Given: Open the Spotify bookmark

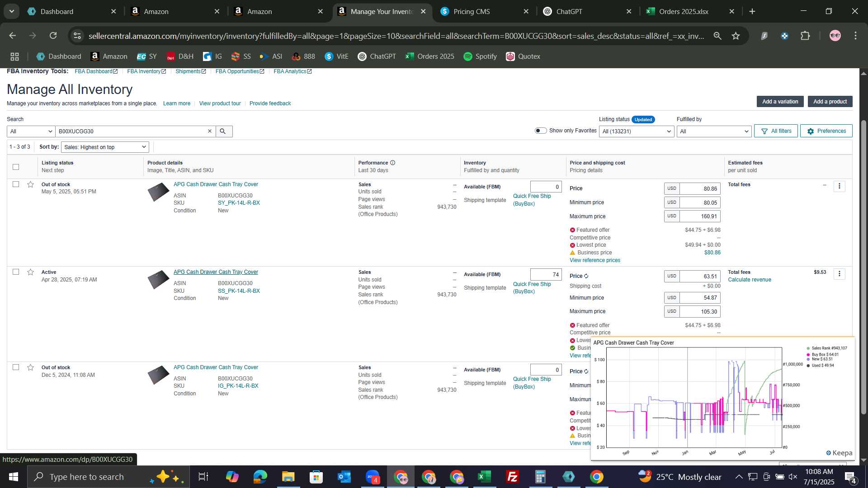Looking at the screenshot, I should point(480,56).
